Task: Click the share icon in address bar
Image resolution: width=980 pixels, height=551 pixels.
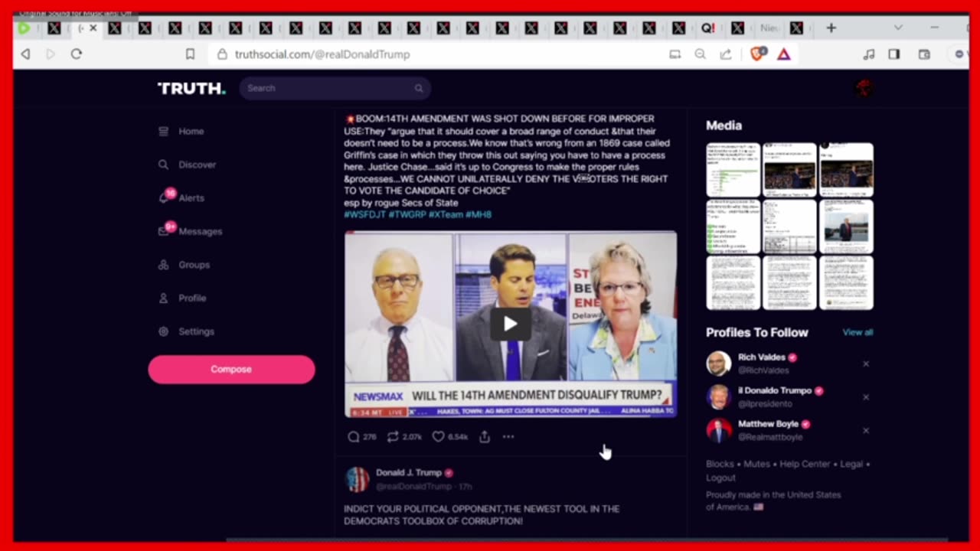Action: pos(725,54)
